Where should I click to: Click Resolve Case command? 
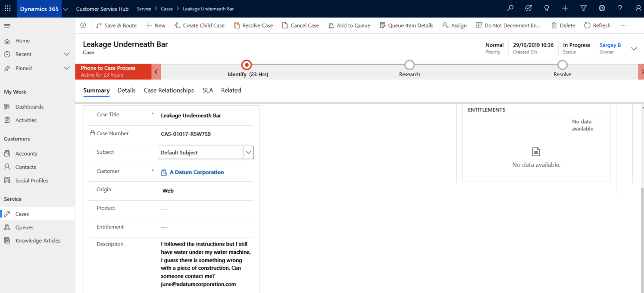click(253, 25)
